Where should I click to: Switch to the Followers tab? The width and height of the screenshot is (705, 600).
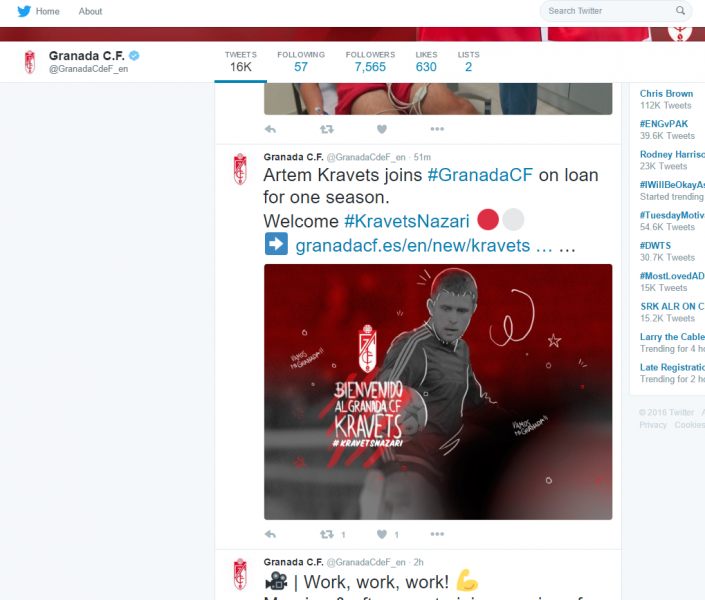[370, 61]
